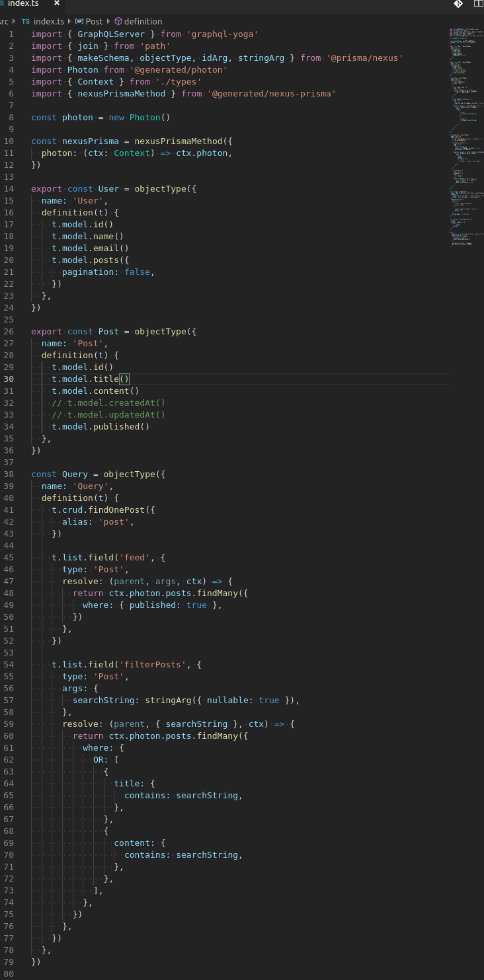Click t.model.content() call
484x980 pixels.
pyautogui.click(x=96, y=391)
